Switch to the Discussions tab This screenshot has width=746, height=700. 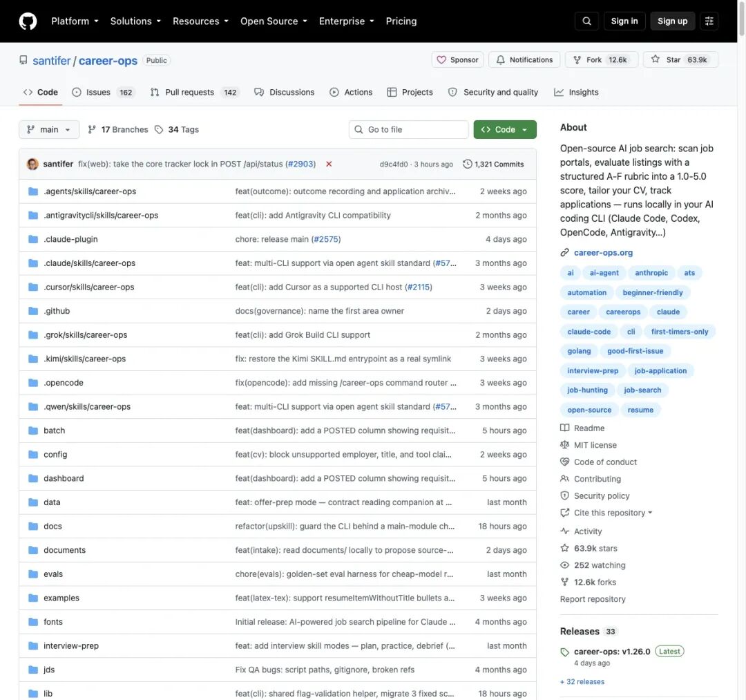point(285,92)
